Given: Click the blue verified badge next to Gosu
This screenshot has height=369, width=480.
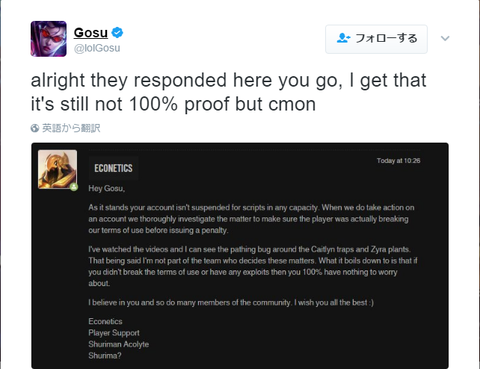Looking at the screenshot, I should point(117,33).
